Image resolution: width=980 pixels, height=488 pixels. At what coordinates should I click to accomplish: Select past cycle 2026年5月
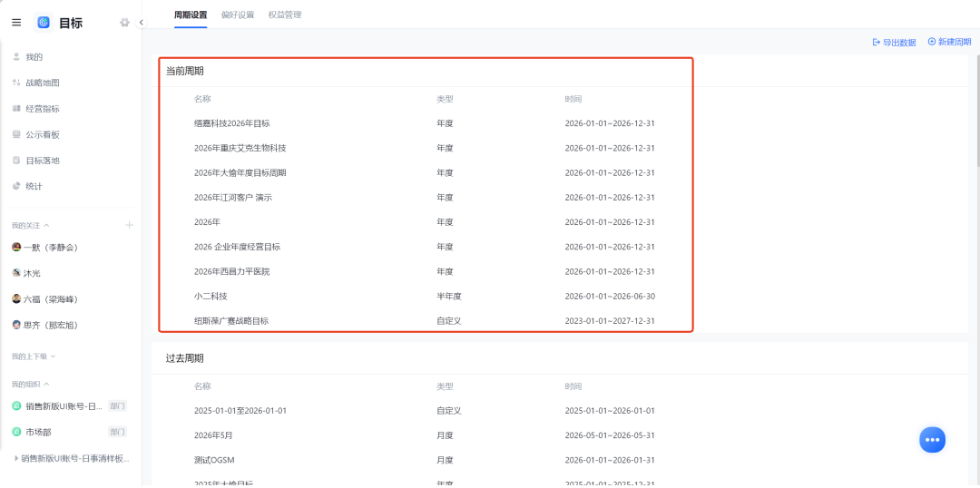[x=213, y=435]
